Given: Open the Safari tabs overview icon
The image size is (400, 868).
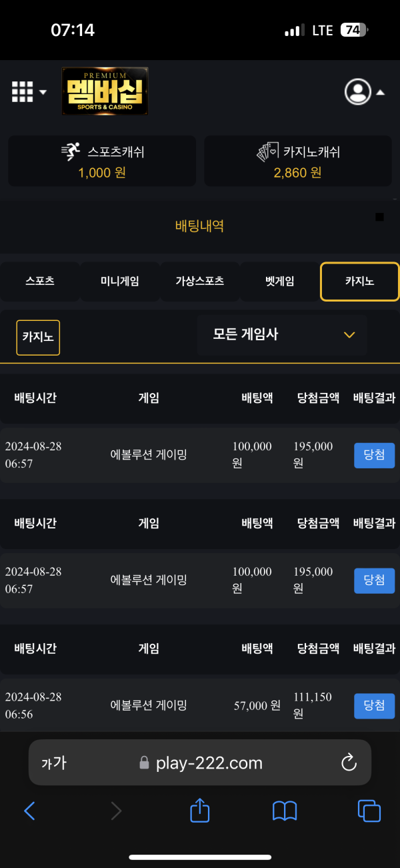Looking at the screenshot, I should tap(369, 811).
